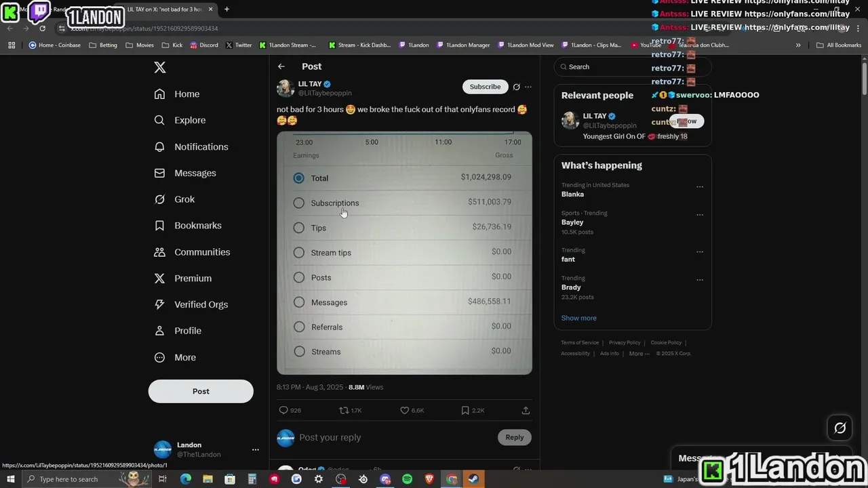Click the X Search box
The width and height of the screenshot is (868, 488).
coord(633,66)
